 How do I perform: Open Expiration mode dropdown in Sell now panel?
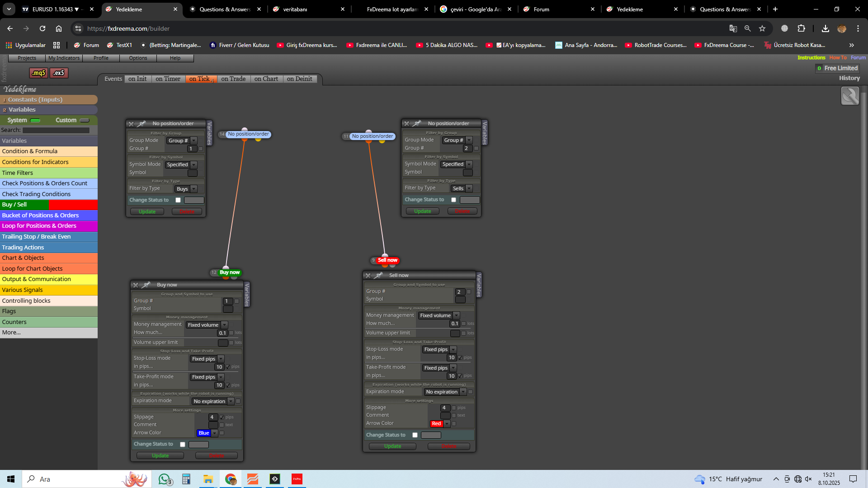(x=445, y=392)
